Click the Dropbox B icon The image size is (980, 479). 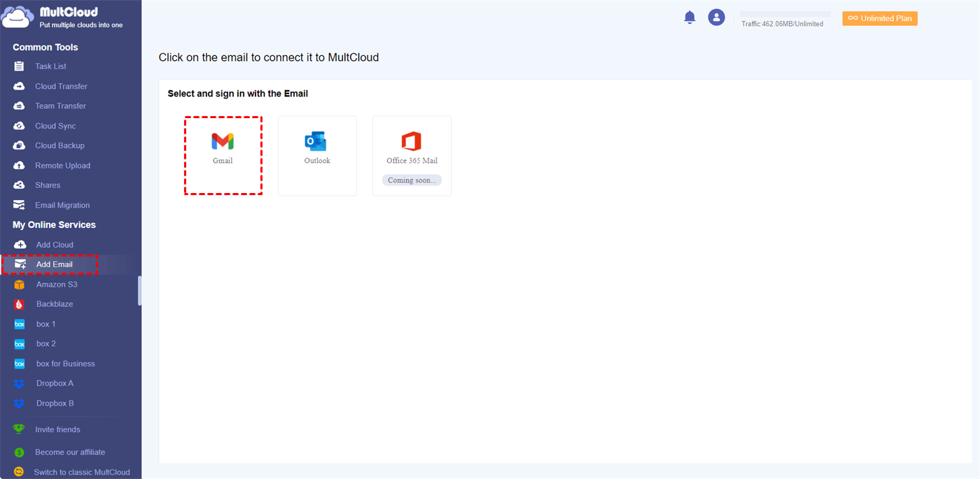tap(20, 403)
